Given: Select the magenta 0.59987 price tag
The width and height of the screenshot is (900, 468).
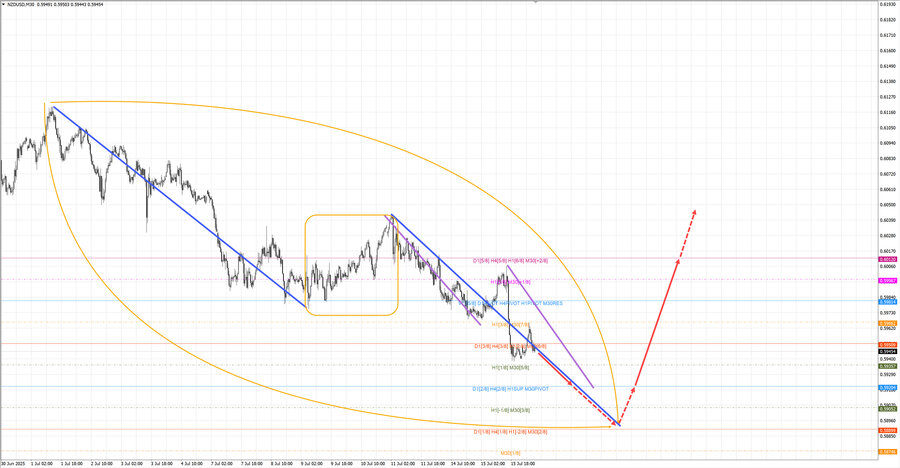Looking at the screenshot, I should (x=887, y=280).
